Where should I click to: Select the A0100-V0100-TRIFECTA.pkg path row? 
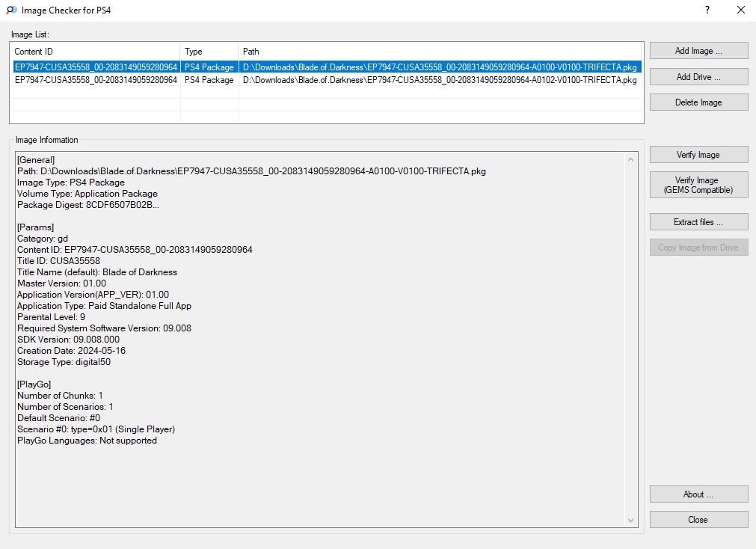(x=440, y=67)
